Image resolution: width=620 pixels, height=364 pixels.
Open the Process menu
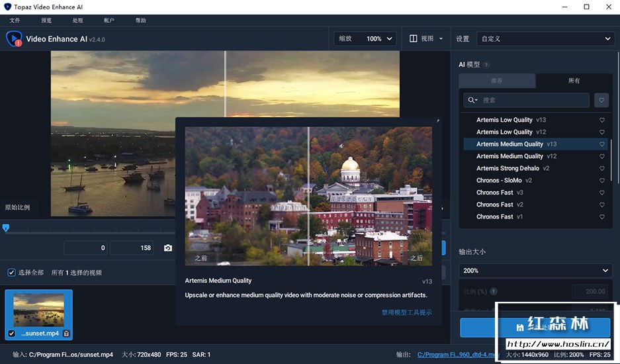pos(78,20)
